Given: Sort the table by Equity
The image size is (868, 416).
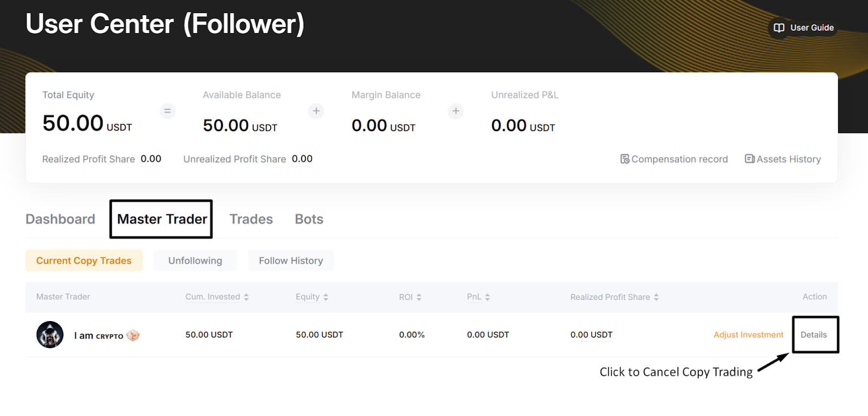Looking at the screenshot, I should (x=325, y=297).
